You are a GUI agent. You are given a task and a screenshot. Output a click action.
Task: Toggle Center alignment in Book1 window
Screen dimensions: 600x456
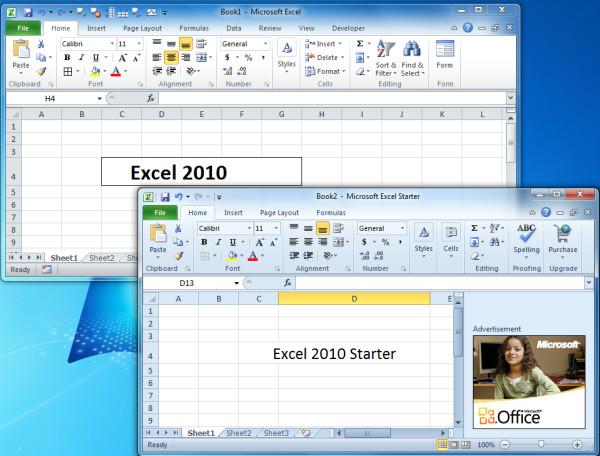[171, 57]
